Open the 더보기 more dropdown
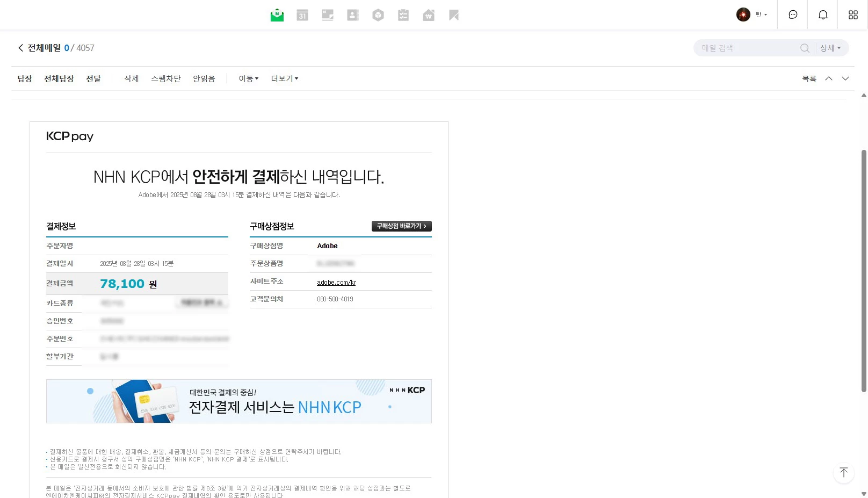This screenshot has height=498, width=868. coord(285,78)
